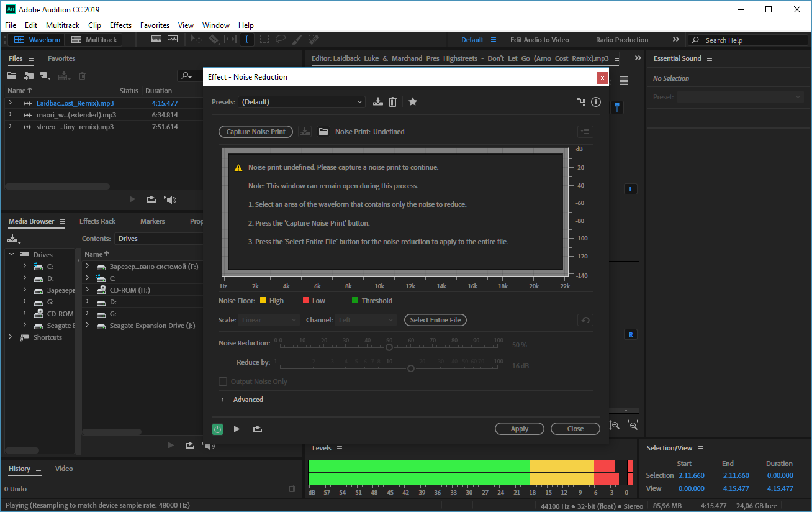Select Radio Production workspace
812x512 pixels.
coord(622,40)
